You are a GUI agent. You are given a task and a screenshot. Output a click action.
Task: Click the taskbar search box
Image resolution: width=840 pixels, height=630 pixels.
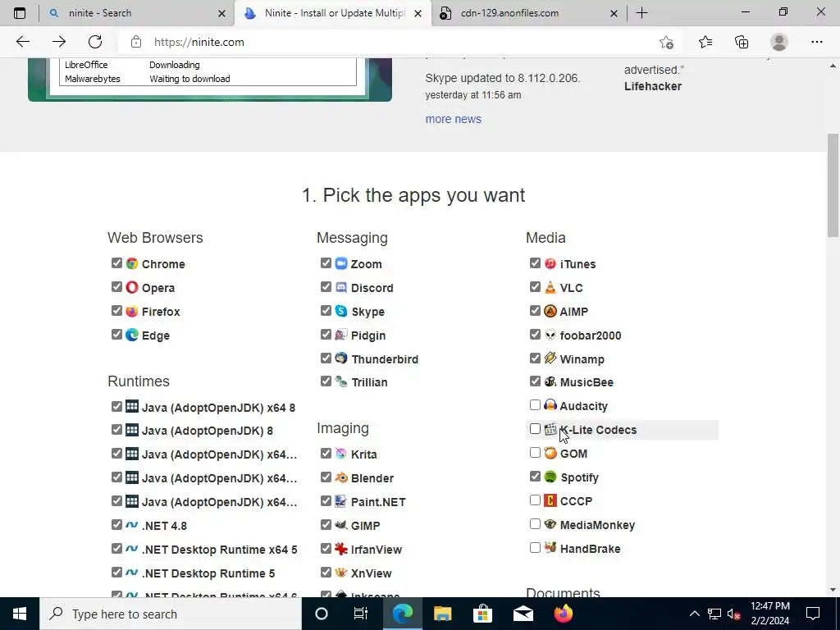(x=171, y=614)
